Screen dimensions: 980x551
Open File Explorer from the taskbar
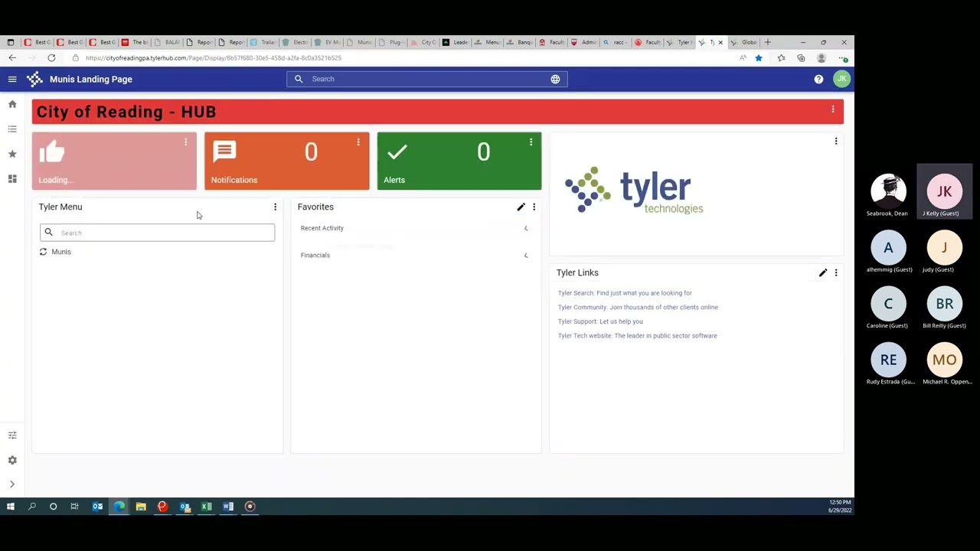141,506
